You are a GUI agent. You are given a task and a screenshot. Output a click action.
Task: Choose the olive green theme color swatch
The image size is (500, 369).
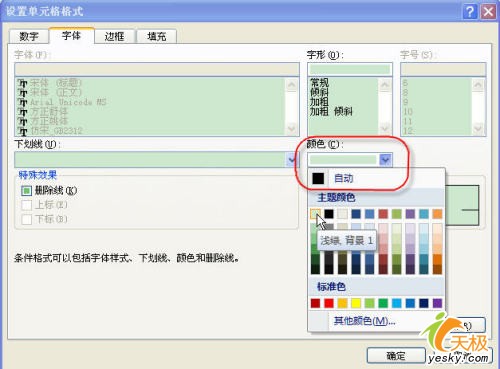coord(397,214)
